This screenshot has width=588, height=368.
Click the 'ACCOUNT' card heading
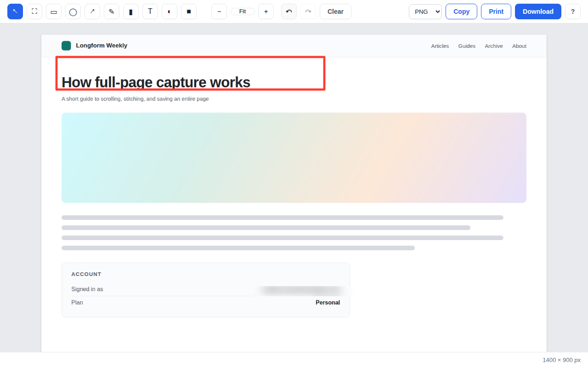(86, 274)
